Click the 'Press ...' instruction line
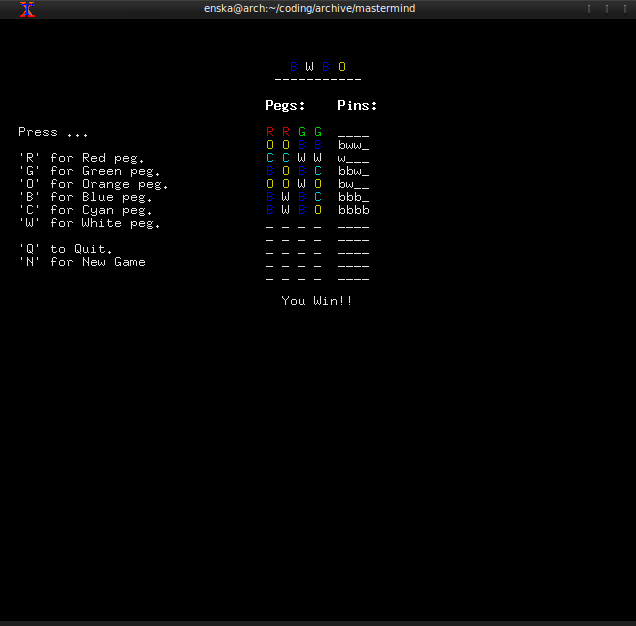This screenshot has width=636, height=626. click(x=53, y=132)
